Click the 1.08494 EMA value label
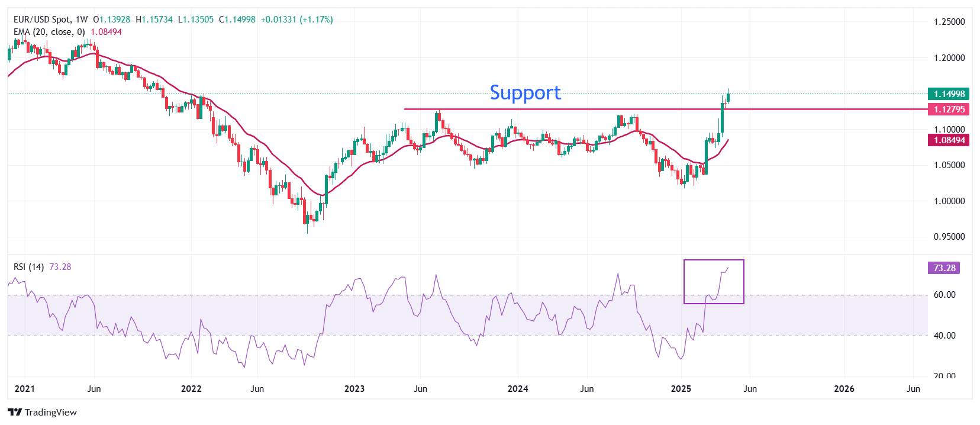This screenshot has width=980, height=425. click(x=949, y=140)
